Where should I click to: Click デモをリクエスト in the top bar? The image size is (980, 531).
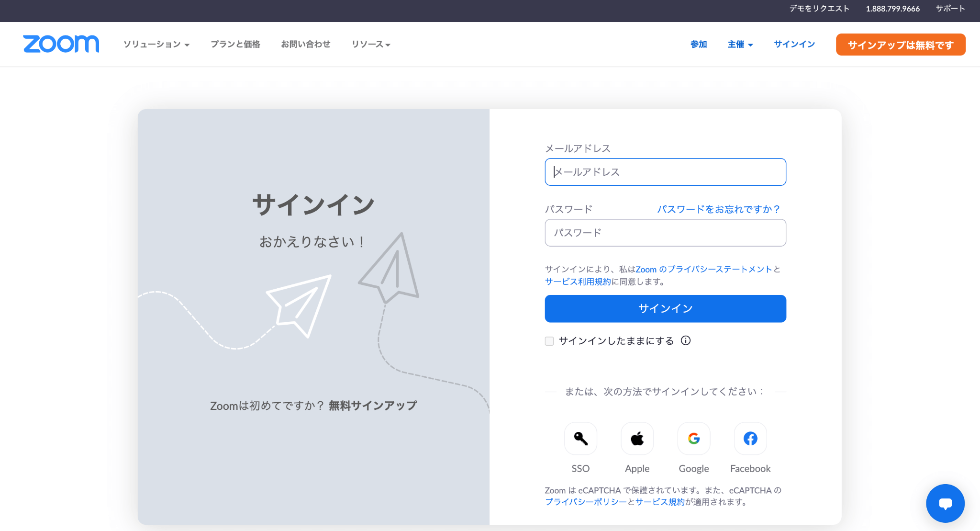pos(819,9)
